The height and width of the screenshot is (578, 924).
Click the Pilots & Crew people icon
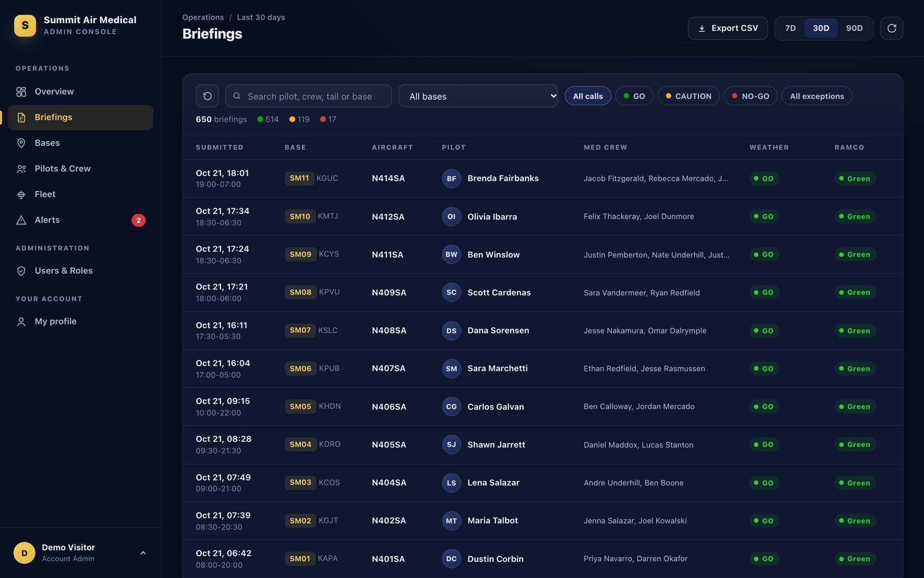point(21,169)
